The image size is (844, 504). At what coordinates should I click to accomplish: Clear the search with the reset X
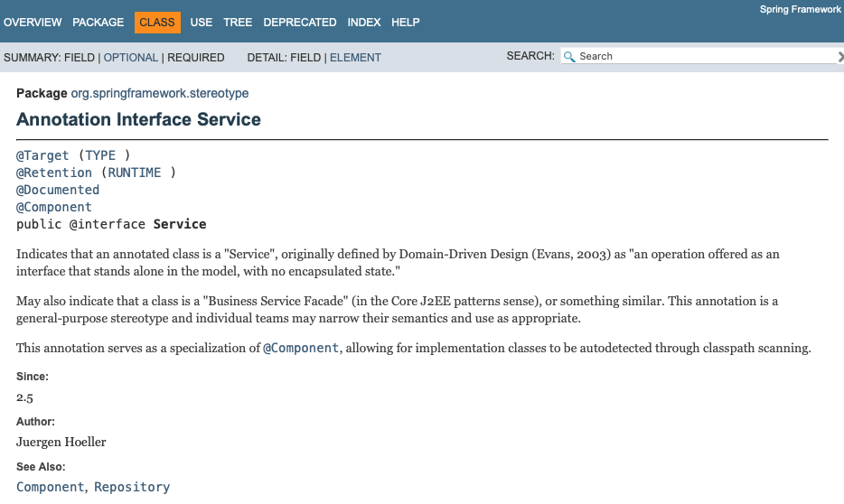tap(840, 57)
